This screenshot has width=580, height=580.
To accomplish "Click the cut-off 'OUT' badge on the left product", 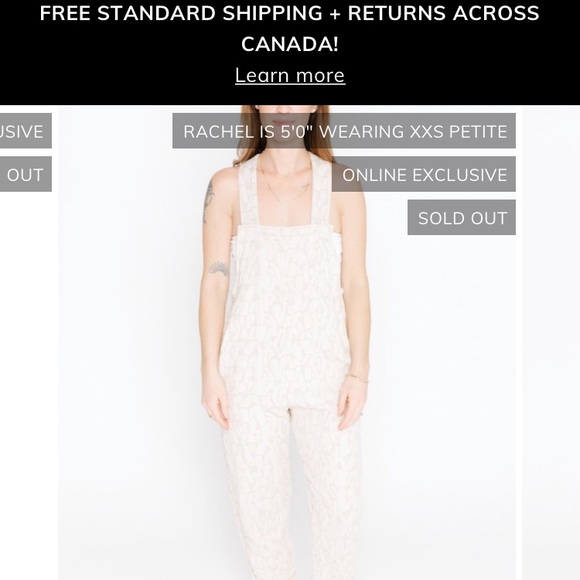I will (26, 174).
